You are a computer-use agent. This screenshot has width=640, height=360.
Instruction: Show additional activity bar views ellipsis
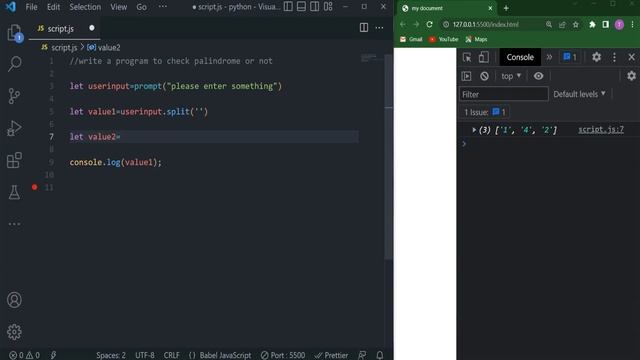pos(14,224)
